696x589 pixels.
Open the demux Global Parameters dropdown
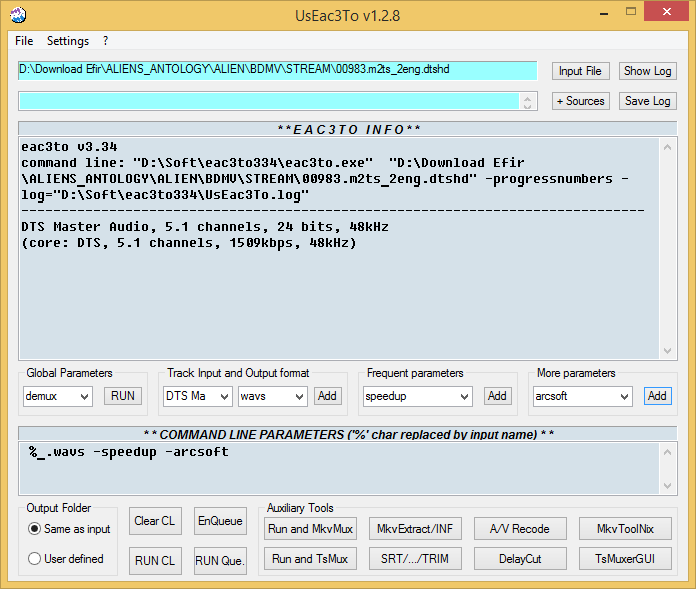coord(58,396)
